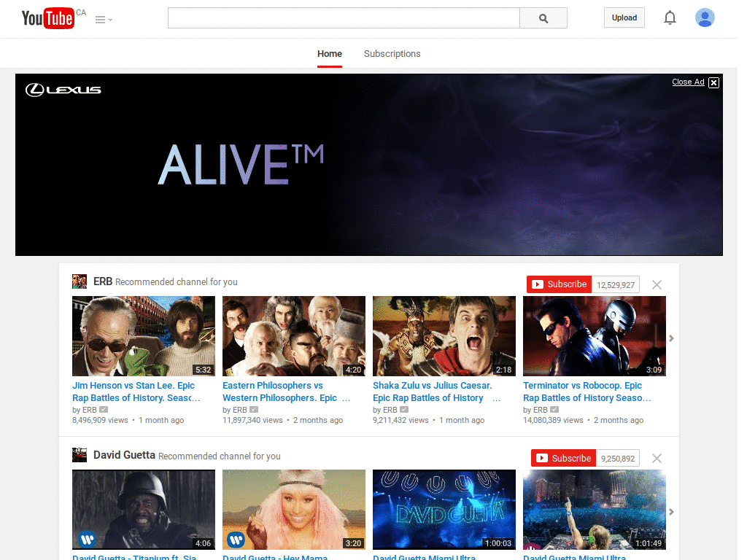
Task: Click Warner logo on Hey Mama thumbnail
Action: coord(236,539)
